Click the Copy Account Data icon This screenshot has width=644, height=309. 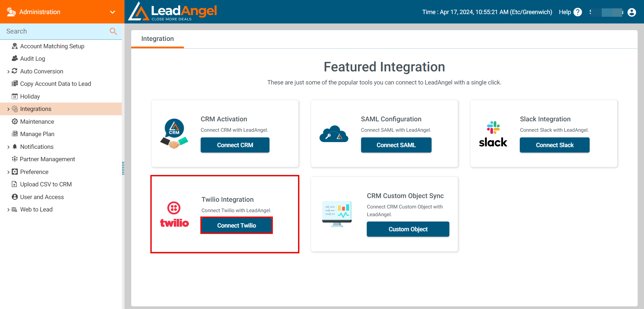[x=15, y=83]
